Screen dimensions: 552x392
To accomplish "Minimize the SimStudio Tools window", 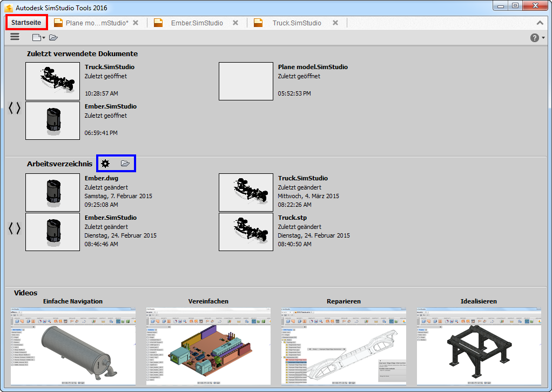I will pyautogui.click(x=500, y=6).
